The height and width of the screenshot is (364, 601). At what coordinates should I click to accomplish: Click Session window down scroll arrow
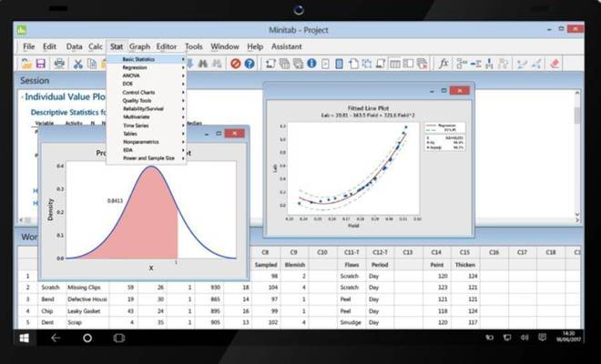(576, 214)
